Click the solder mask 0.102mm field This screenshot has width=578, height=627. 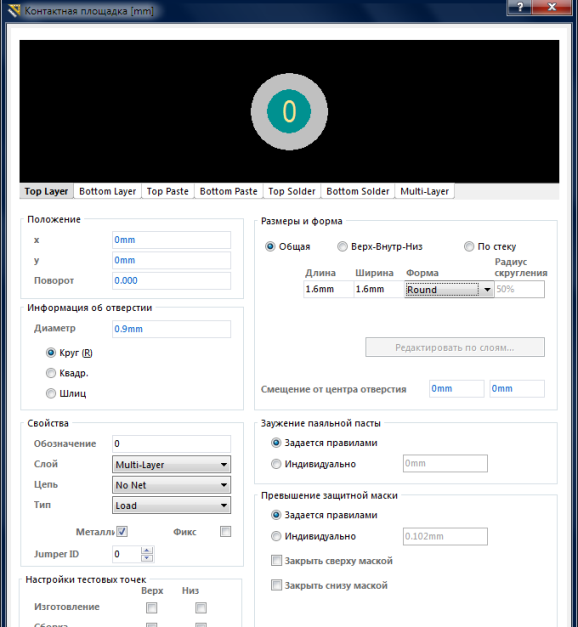(x=445, y=536)
